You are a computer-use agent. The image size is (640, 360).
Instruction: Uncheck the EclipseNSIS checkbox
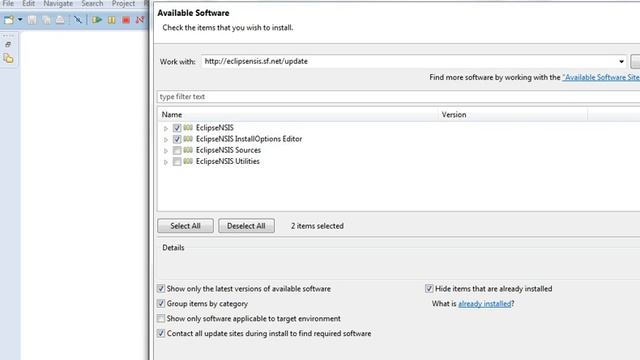[177, 128]
